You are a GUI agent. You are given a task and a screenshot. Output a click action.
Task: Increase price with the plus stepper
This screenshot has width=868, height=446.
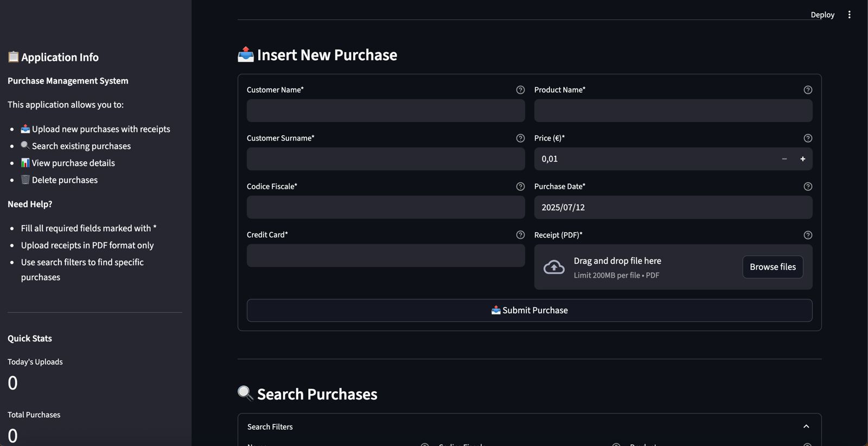click(802, 159)
